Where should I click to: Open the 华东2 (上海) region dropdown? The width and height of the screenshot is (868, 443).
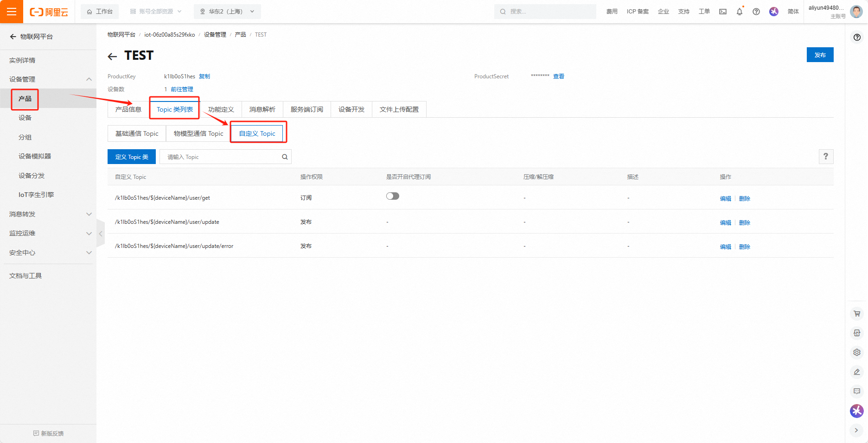pyautogui.click(x=227, y=12)
